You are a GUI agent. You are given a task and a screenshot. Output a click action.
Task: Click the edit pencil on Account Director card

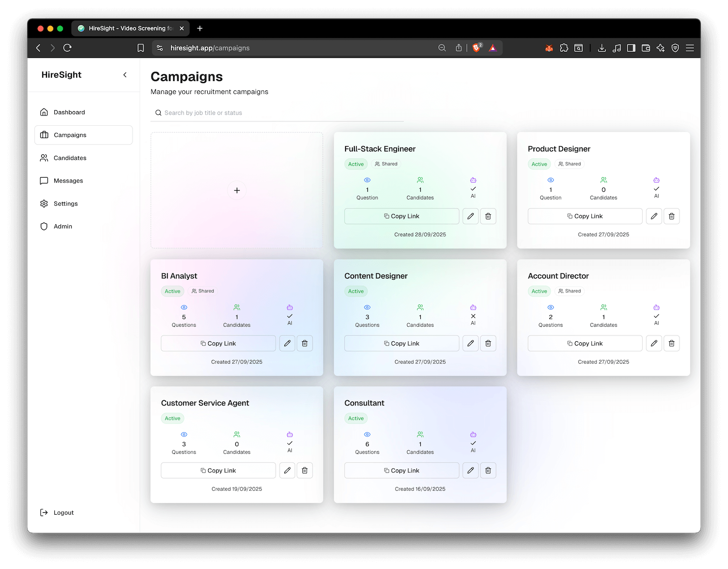[x=654, y=343]
